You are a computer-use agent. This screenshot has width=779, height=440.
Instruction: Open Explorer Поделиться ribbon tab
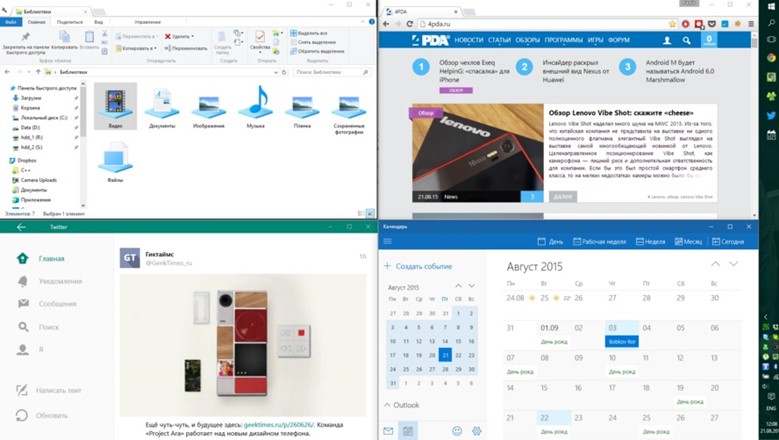click(x=70, y=22)
